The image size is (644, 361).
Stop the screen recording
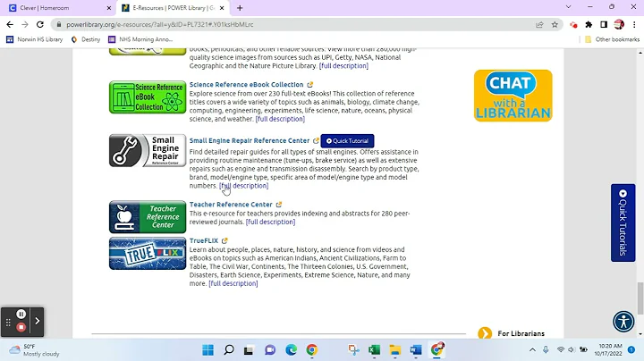pos(21,327)
